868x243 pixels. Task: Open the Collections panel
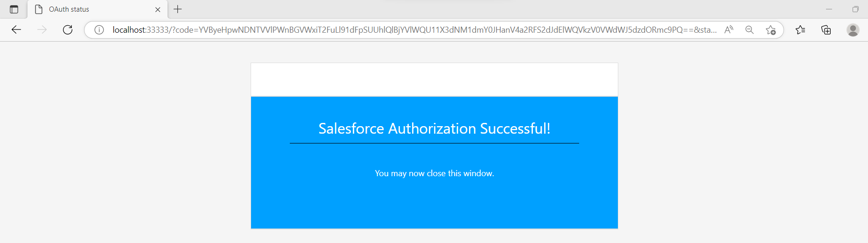826,30
